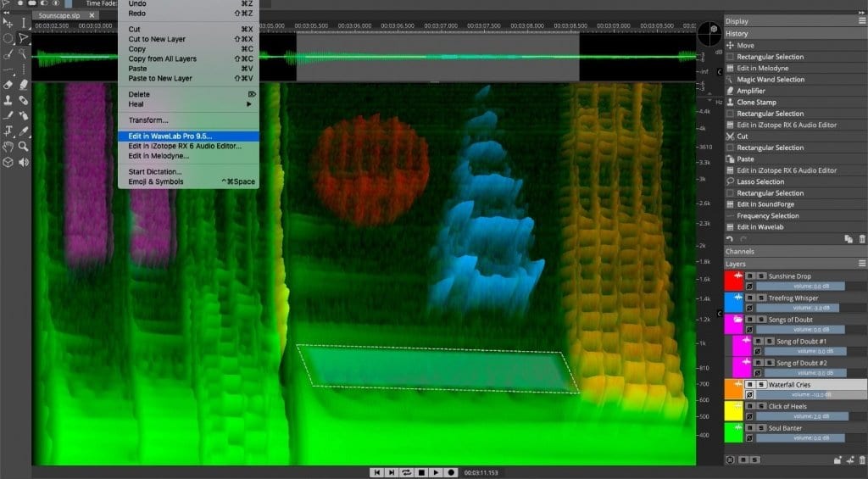The height and width of the screenshot is (479, 868).
Task: Click the History undo arrow icon
Action: 730,239
